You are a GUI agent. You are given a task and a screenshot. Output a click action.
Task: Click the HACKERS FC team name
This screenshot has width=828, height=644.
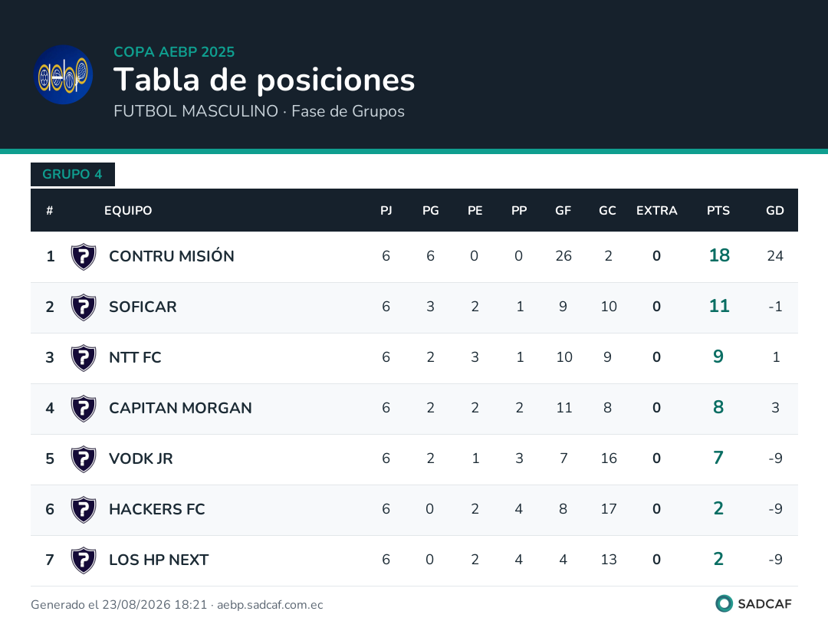point(157,509)
